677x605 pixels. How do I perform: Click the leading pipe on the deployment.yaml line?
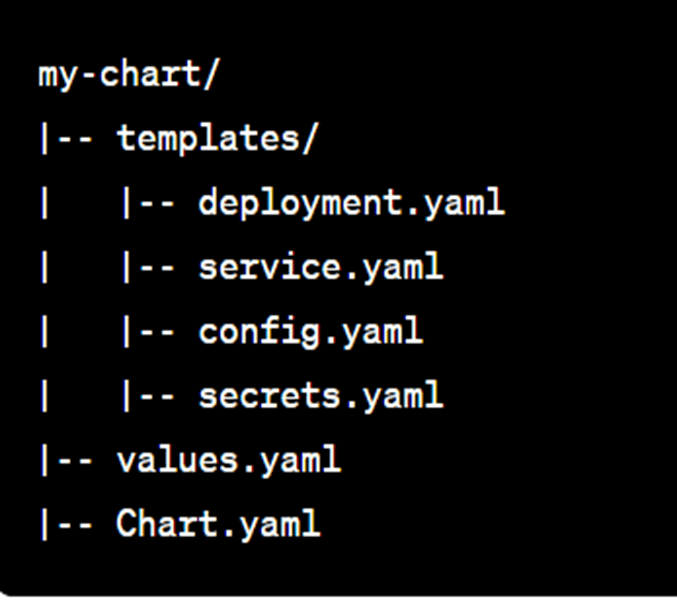coord(44,203)
